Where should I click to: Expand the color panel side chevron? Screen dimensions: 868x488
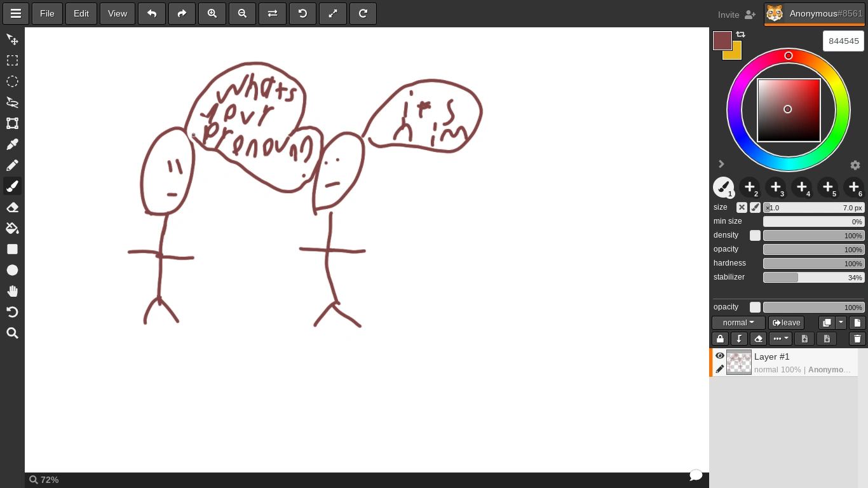click(x=721, y=164)
